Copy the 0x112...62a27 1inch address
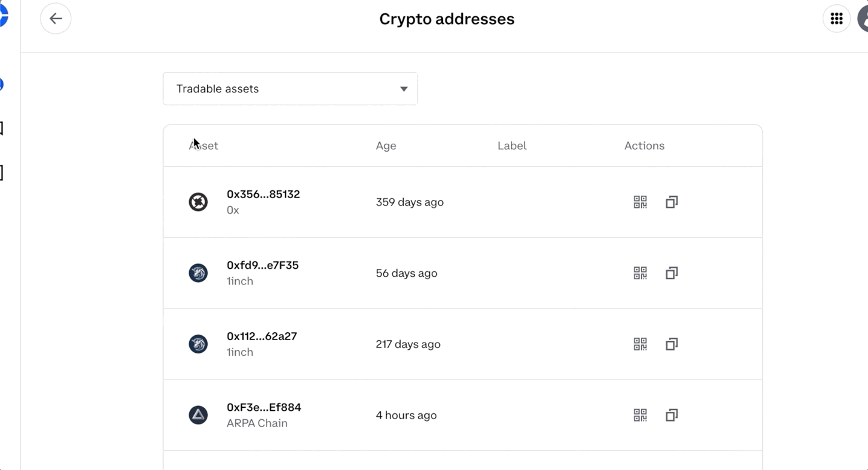This screenshot has height=470, width=868. (x=672, y=344)
